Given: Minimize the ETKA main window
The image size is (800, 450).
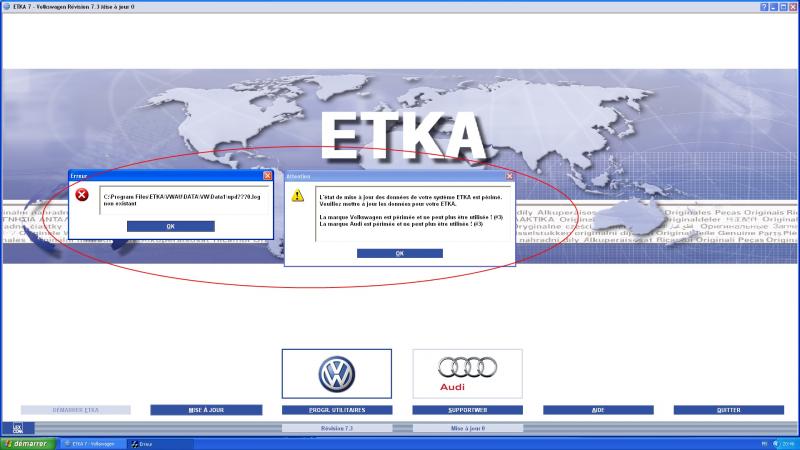Looking at the screenshot, I should [773, 7].
